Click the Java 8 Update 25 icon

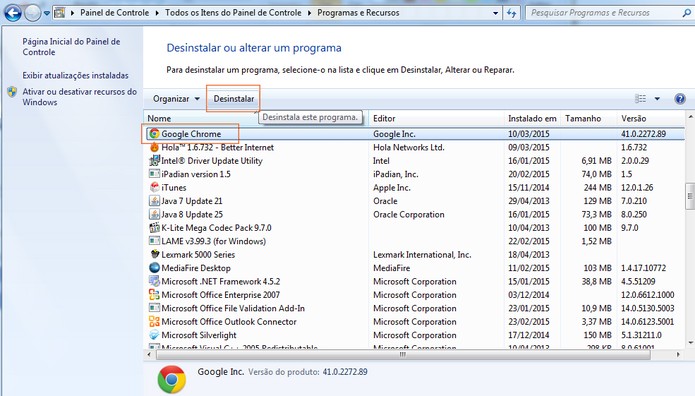pyautogui.click(x=154, y=214)
